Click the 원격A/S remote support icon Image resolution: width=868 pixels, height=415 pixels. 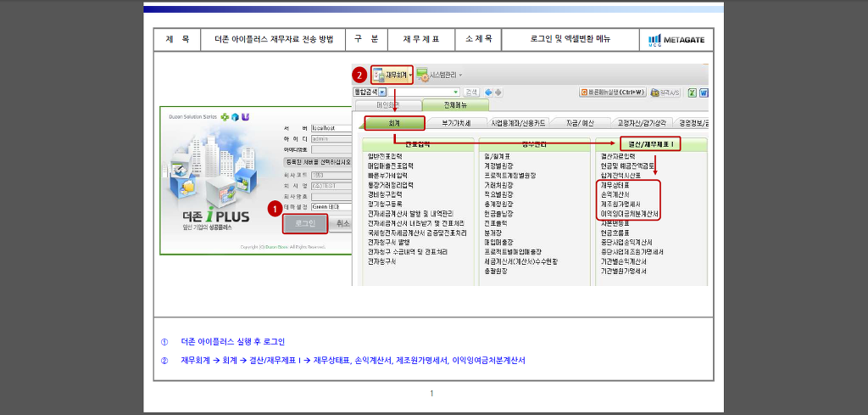tap(665, 93)
